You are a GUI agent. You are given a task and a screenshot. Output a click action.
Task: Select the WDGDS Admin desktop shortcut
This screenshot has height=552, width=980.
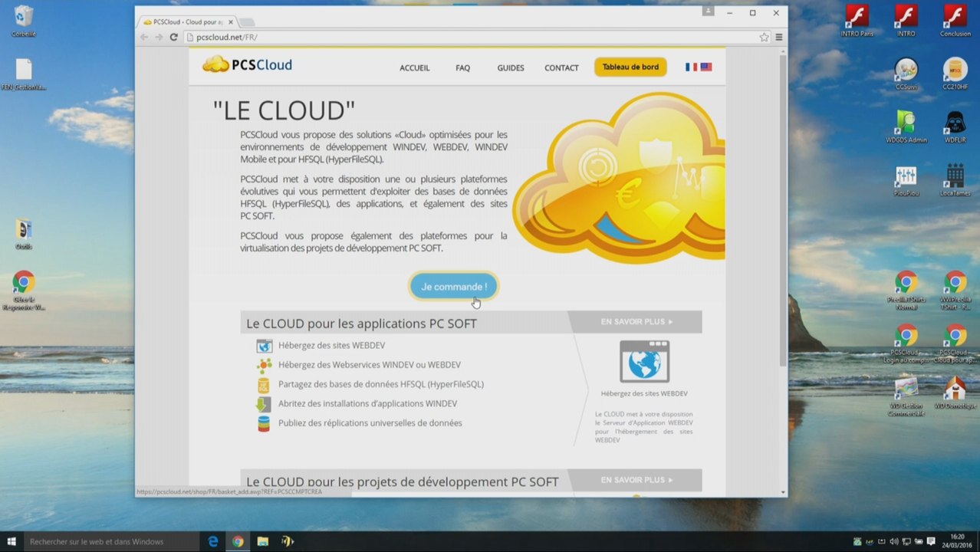coord(906,127)
